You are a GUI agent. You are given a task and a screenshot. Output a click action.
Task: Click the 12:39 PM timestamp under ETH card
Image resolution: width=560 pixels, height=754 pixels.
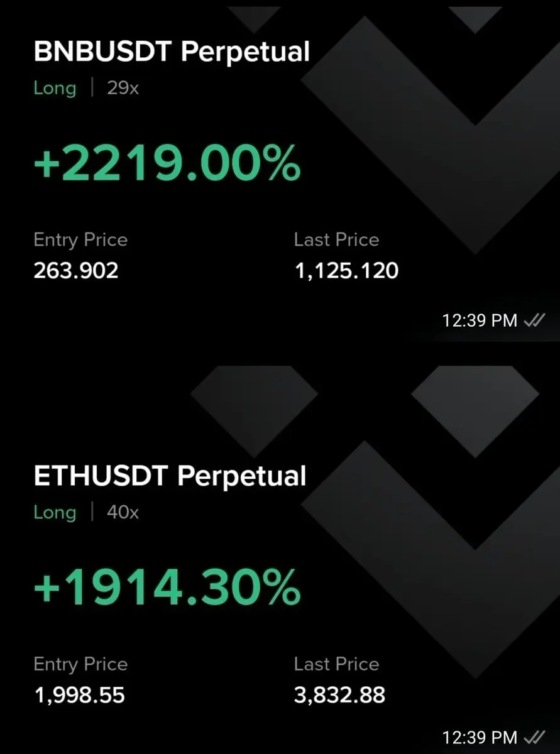[480, 736]
